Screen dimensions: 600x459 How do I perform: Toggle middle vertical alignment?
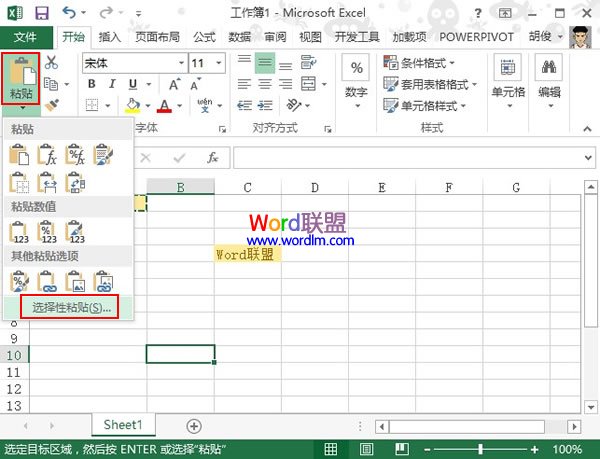point(265,62)
